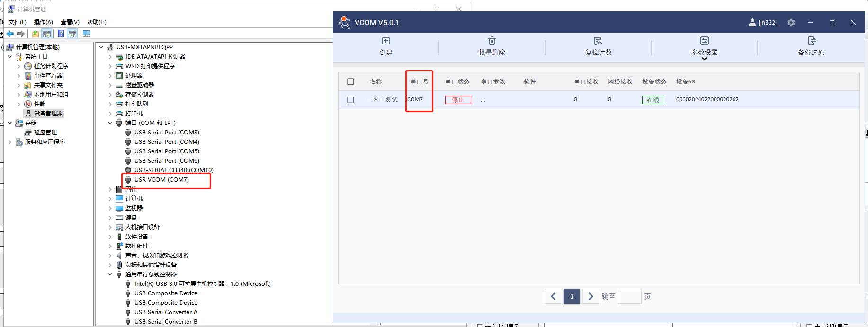Select USB Serial Port (COM5)

click(x=167, y=151)
